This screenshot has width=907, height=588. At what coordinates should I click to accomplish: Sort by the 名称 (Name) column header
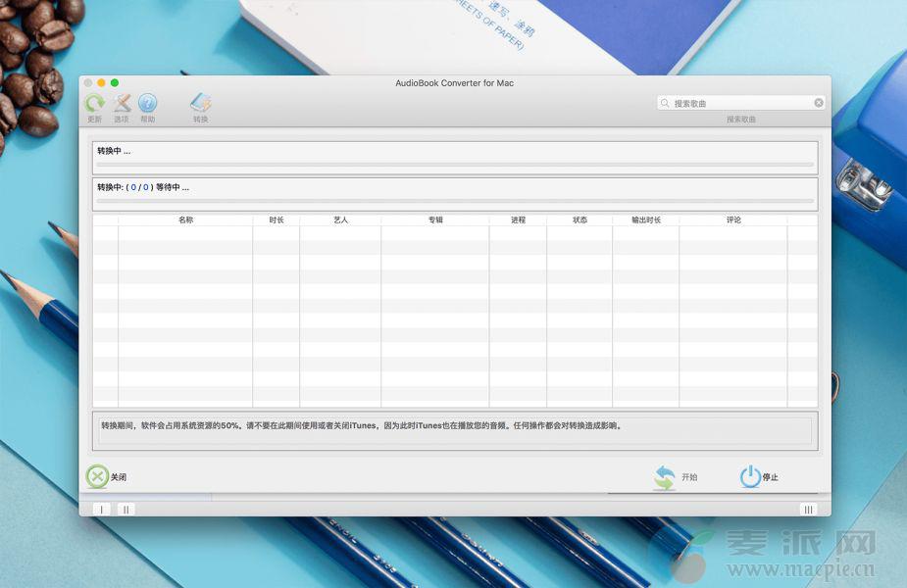tap(185, 220)
